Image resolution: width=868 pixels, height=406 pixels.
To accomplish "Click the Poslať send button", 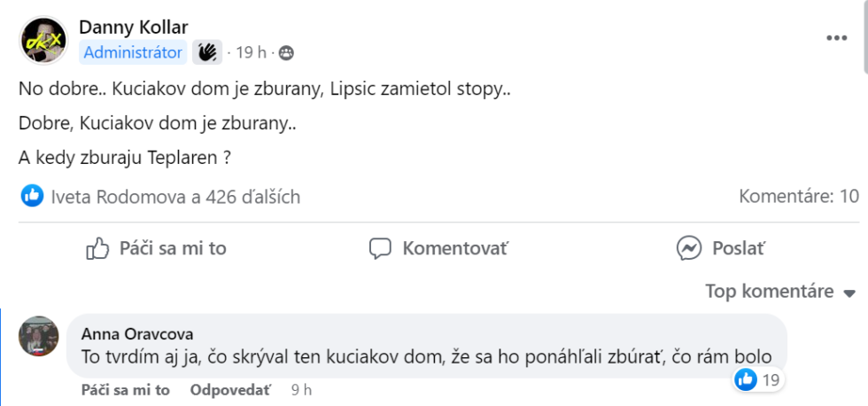I will (x=721, y=248).
